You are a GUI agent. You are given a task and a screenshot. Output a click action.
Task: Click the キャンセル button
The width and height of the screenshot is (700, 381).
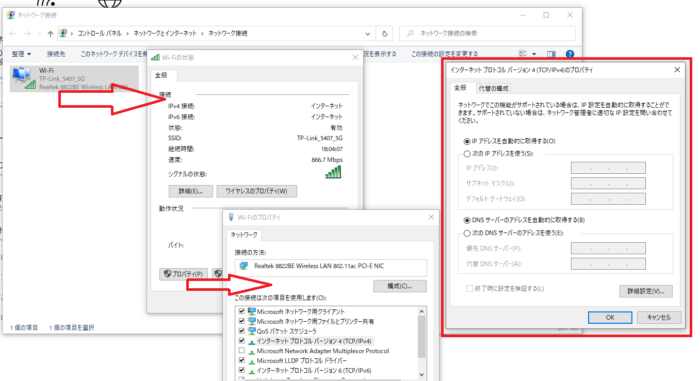[x=659, y=317]
